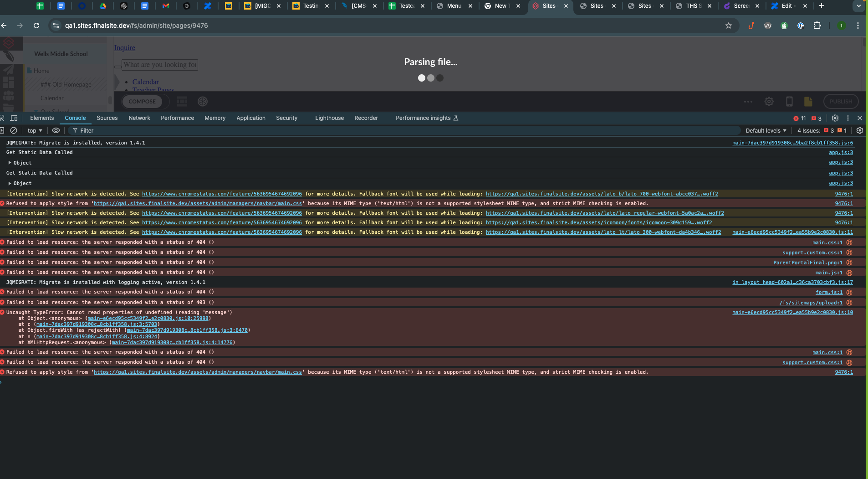Open the Lighthouse tab

pos(329,118)
